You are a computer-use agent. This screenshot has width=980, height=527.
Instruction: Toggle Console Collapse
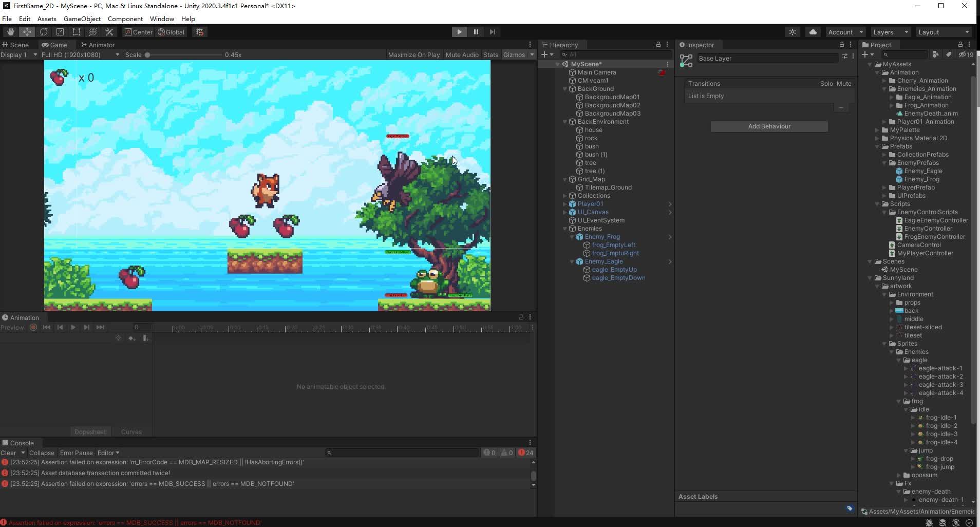click(x=42, y=453)
